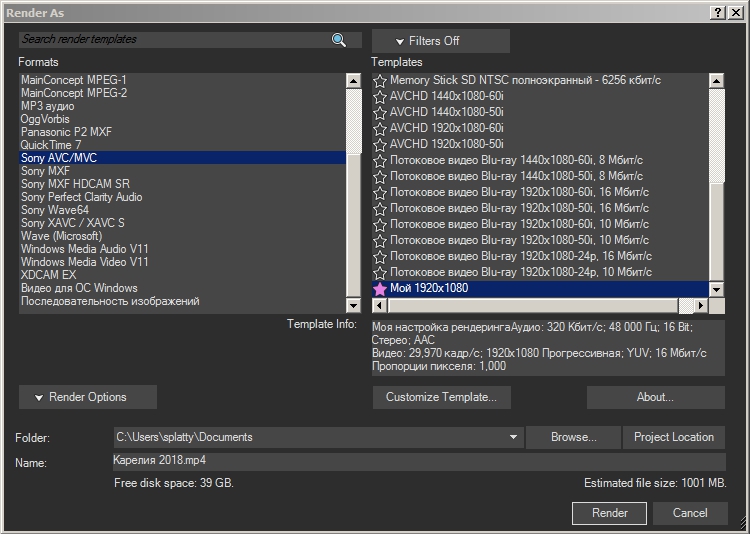The width and height of the screenshot is (750, 534).
Task: Select Windows Media Audio V11 format
Action: [183, 249]
